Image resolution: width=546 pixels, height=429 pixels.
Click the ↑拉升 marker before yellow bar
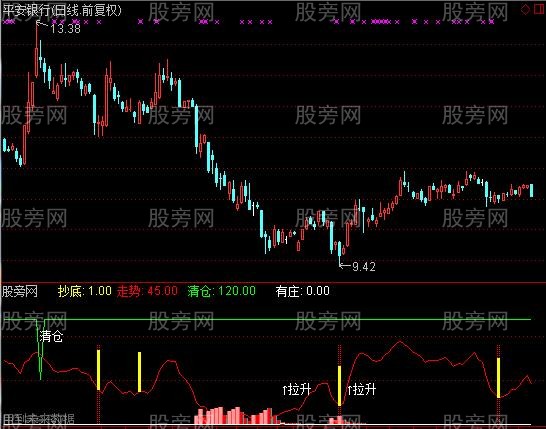pos(297,389)
